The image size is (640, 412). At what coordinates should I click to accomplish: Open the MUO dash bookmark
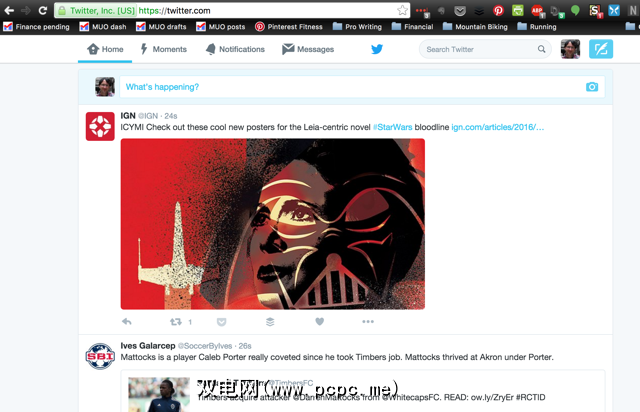pos(103,27)
